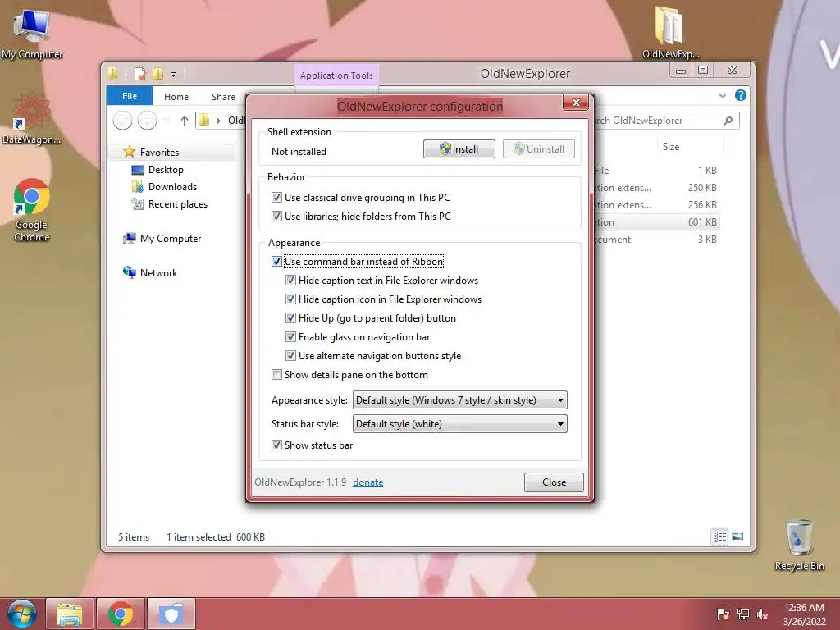Viewport: 840px width, 630px height.
Task: Toggle Enable glass on navigation bar
Action: (290, 337)
